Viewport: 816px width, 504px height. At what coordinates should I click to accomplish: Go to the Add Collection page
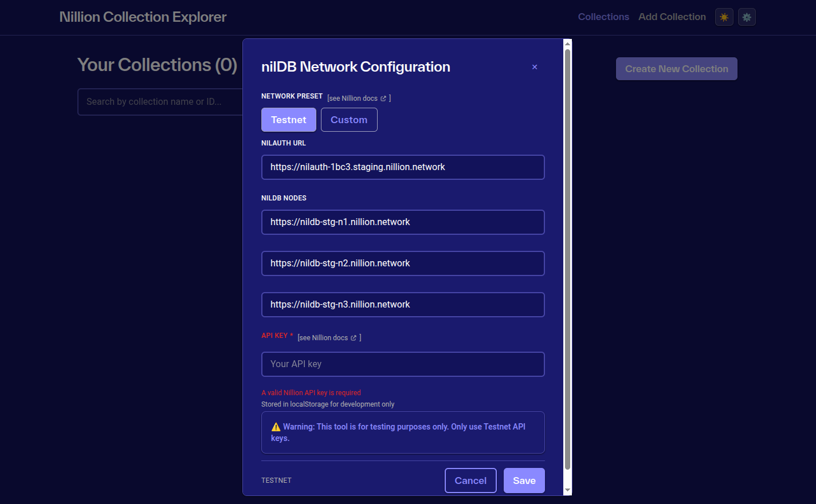tap(672, 17)
